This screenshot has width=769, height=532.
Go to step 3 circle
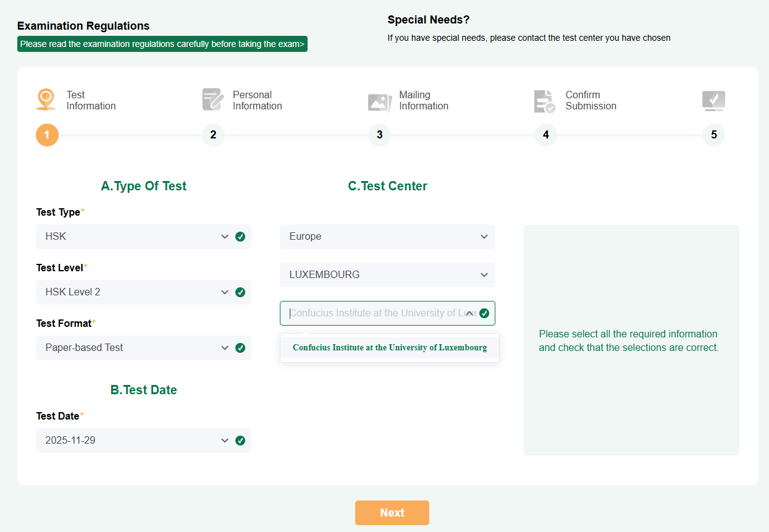379,135
